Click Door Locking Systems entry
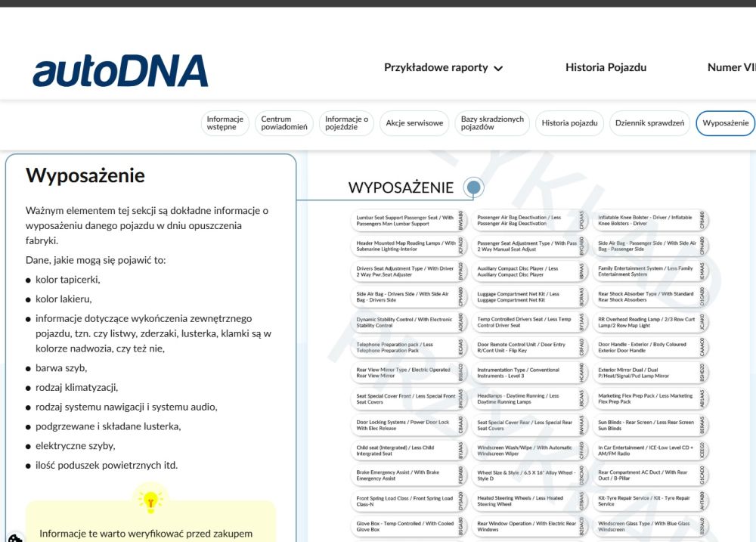The width and height of the screenshot is (756, 542). click(407, 426)
